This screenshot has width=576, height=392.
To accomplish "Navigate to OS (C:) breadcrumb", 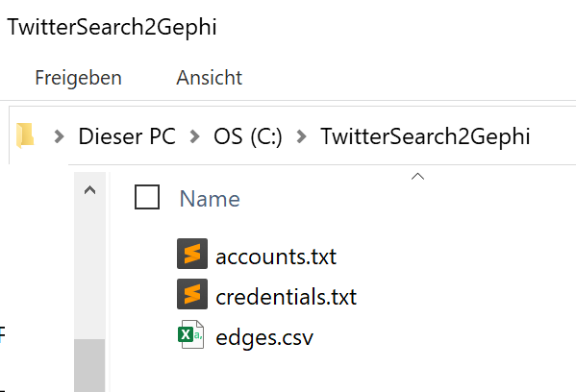I will point(248,136).
